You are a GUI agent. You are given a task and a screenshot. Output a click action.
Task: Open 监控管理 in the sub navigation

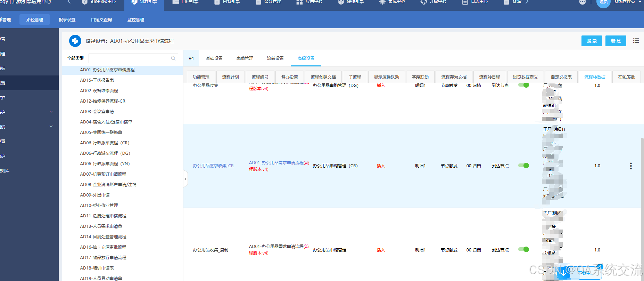click(136, 19)
